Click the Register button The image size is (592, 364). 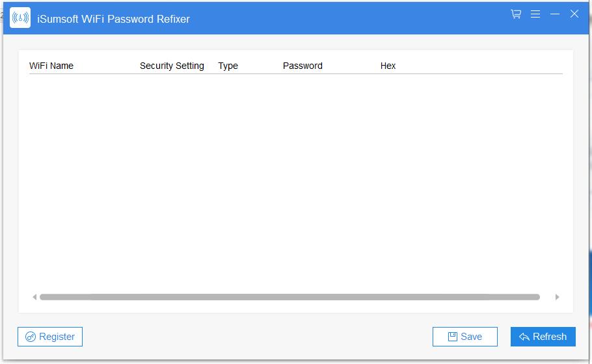tap(50, 337)
